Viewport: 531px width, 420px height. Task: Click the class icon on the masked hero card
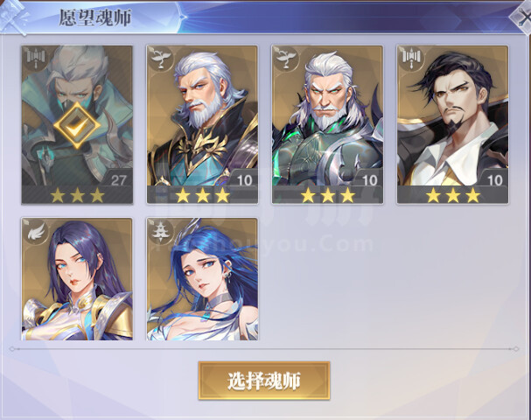(35, 58)
